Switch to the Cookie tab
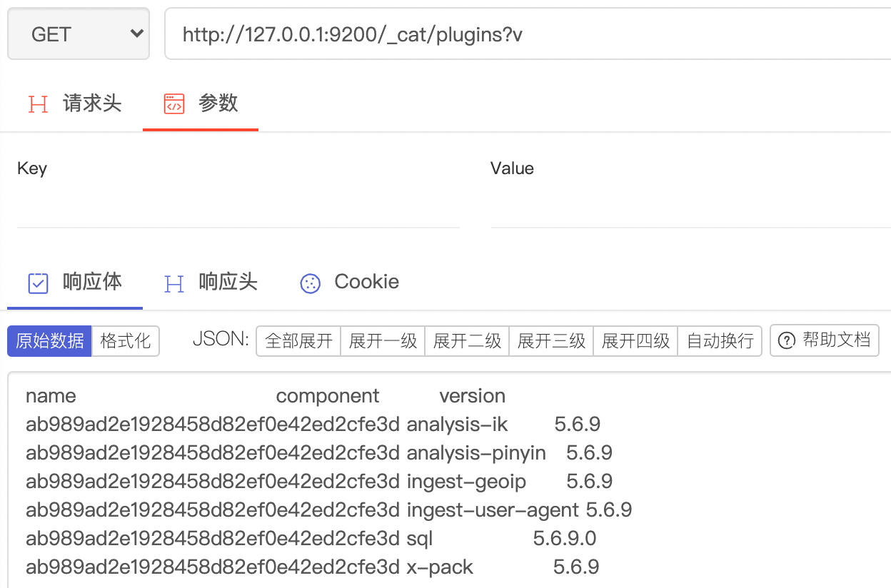The height and width of the screenshot is (588, 891). pos(349,282)
